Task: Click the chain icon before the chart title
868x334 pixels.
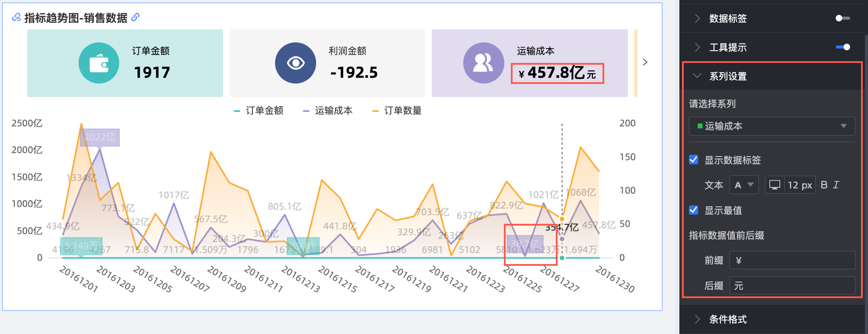Action: point(16,17)
